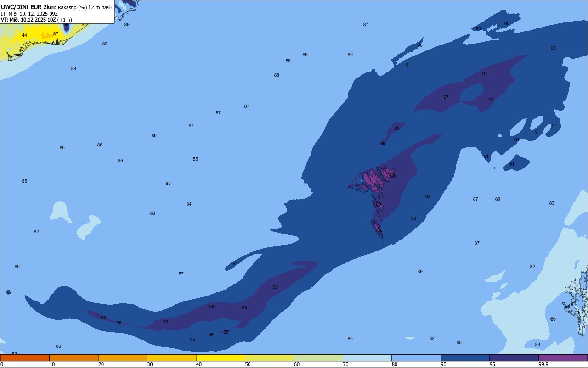Click the 80–90 light blue legend swatch
The width and height of the screenshot is (588, 368).
(416, 357)
